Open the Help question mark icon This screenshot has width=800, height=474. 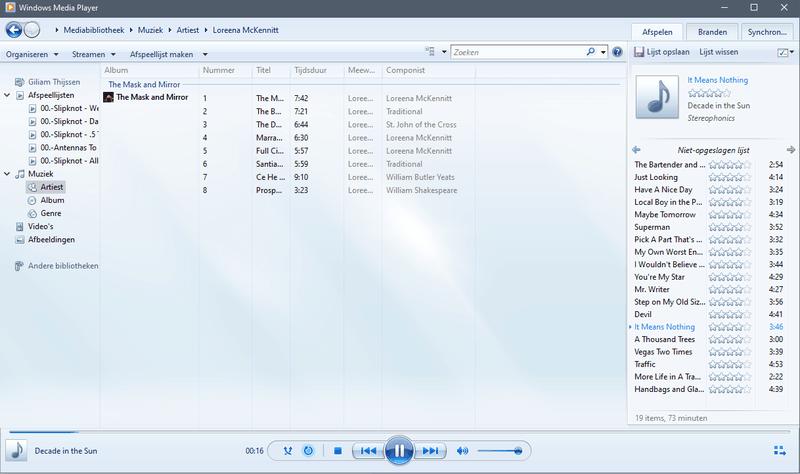(617, 52)
